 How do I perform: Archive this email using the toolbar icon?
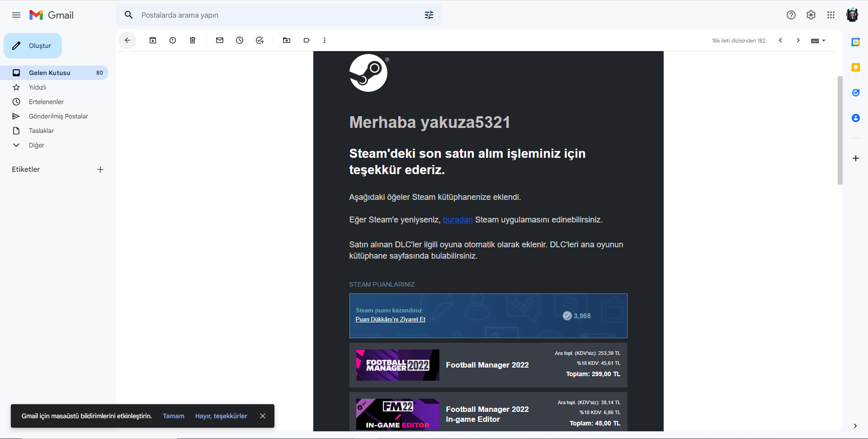[x=153, y=40]
